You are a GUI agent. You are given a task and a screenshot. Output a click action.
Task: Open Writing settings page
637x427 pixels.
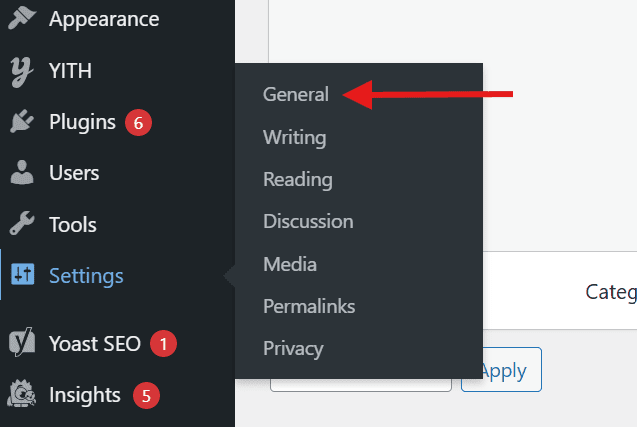[294, 137]
